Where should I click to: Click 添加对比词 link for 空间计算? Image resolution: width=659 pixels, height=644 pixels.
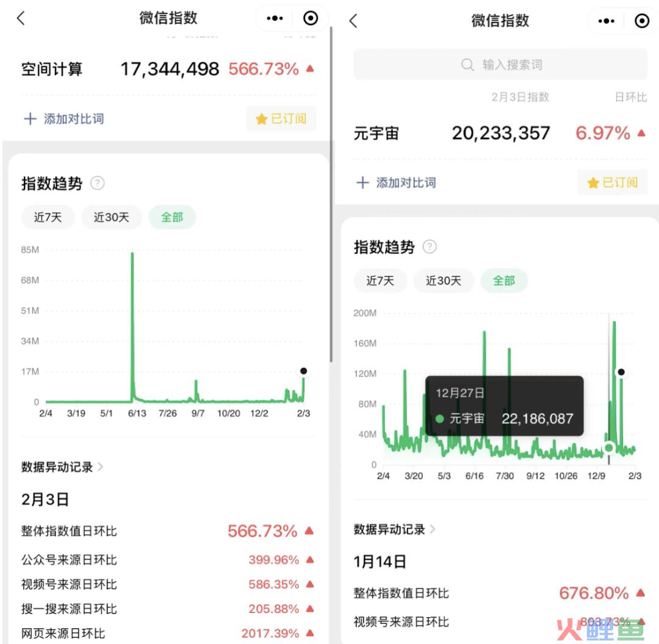(74, 119)
